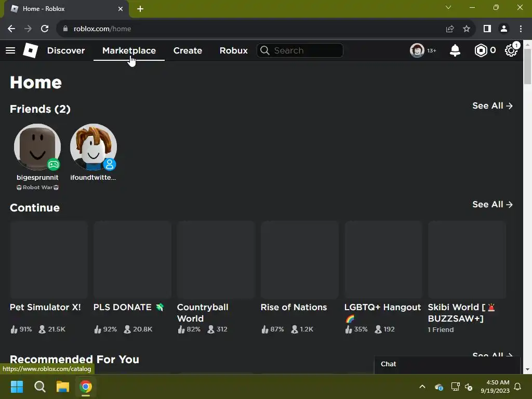Open the Pet Simulator X! thumbnail
Image resolution: width=532 pixels, height=399 pixels.
point(49,260)
